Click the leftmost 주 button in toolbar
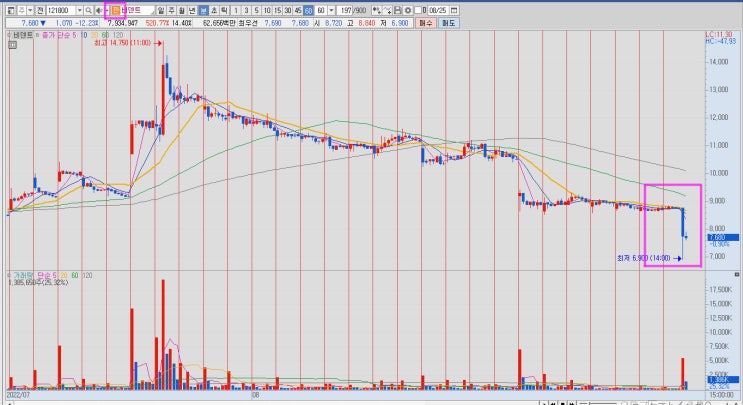Image resolution: width=743 pixels, height=405 pixels. (x=21, y=10)
